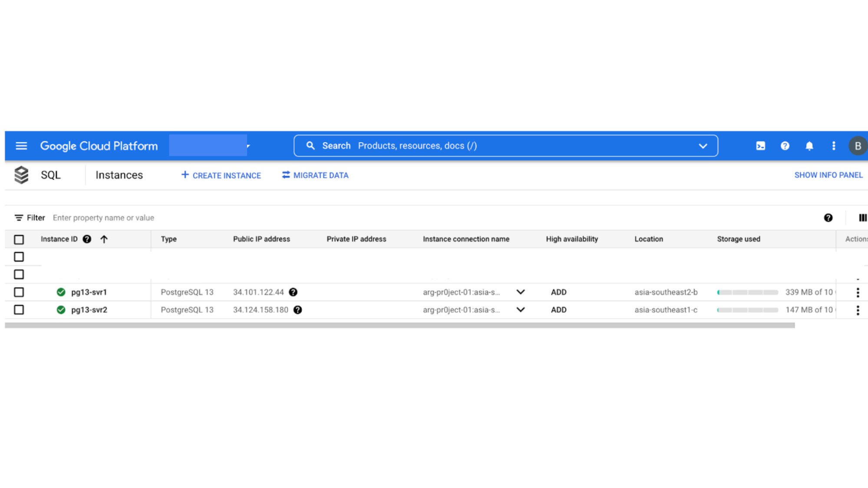Viewport: 868px width, 488px height.
Task: Click the Instances page title
Action: pos(119,175)
